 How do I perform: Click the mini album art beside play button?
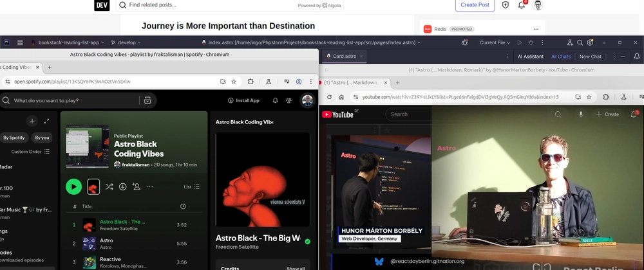click(x=93, y=187)
